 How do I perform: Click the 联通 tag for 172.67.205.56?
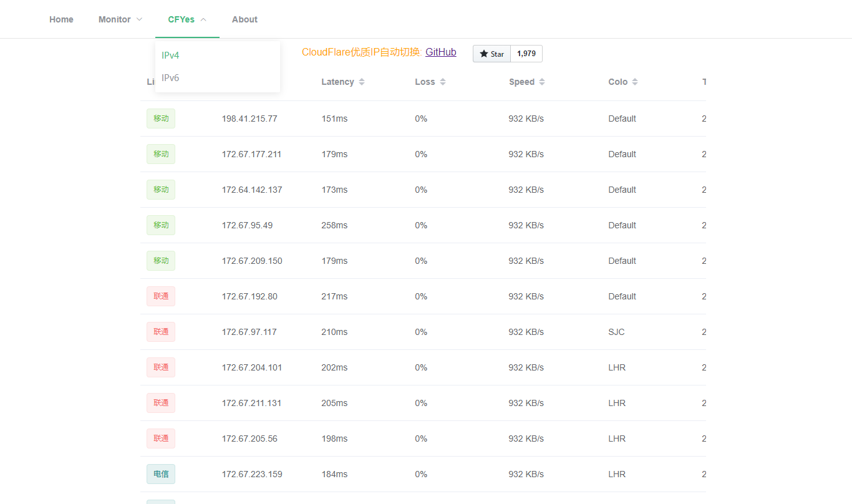pyautogui.click(x=161, y=439)
